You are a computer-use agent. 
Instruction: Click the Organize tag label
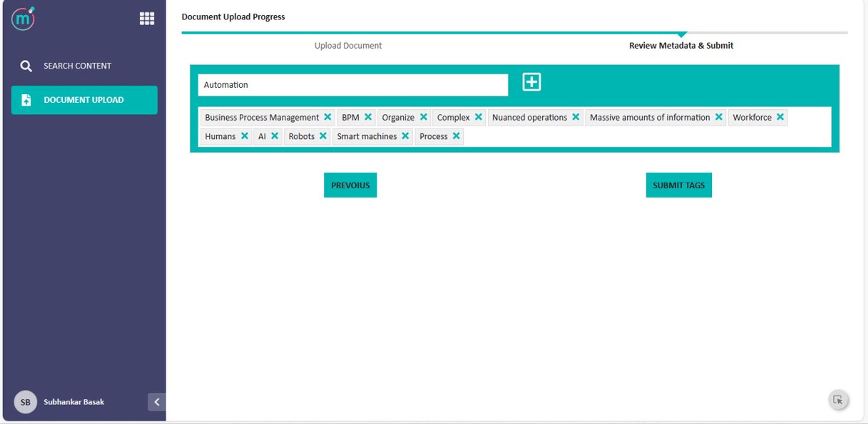(x=398, y=117)
